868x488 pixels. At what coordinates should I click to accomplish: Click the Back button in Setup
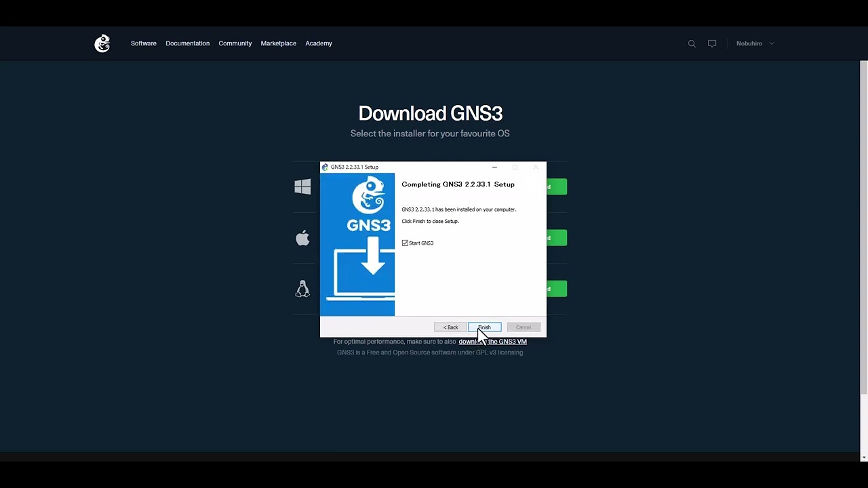450,327
